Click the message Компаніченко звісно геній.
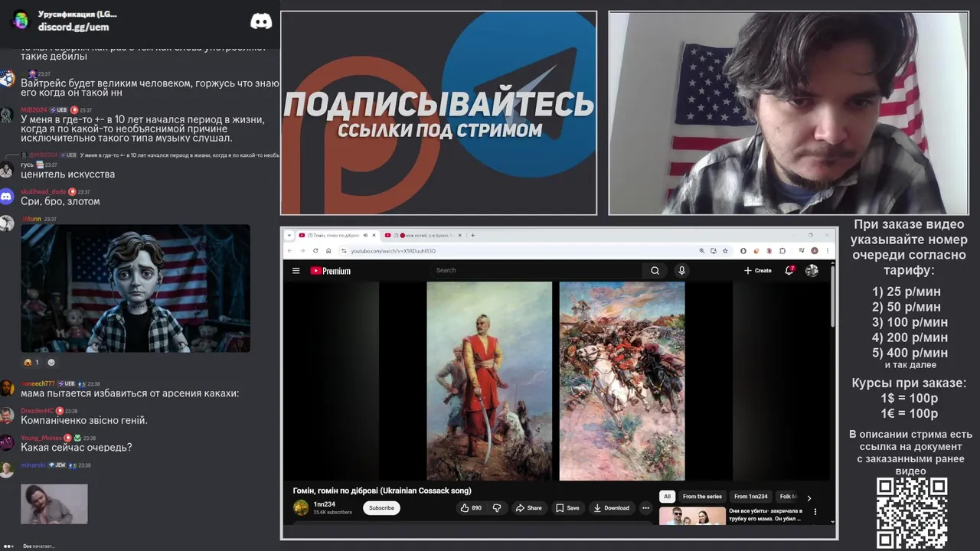 click(x=84, y=421)
